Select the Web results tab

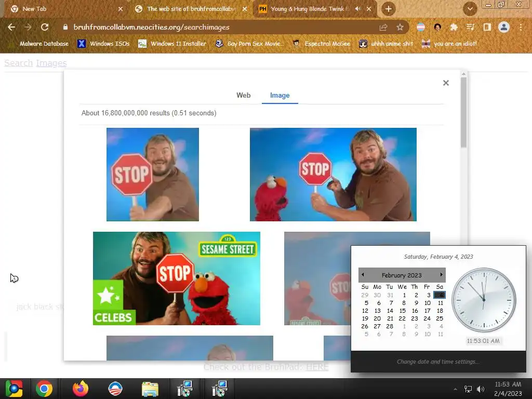(x=243, y=96)
